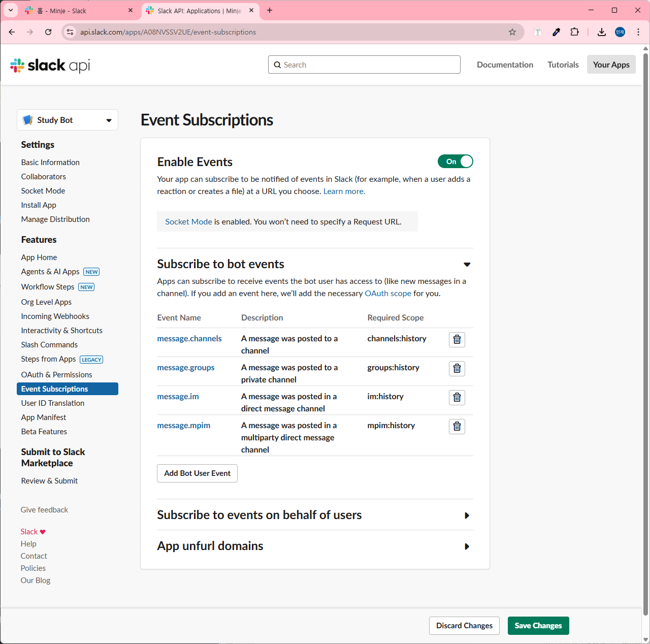Open the Chrome three-dot menu

tap(638, 32)
